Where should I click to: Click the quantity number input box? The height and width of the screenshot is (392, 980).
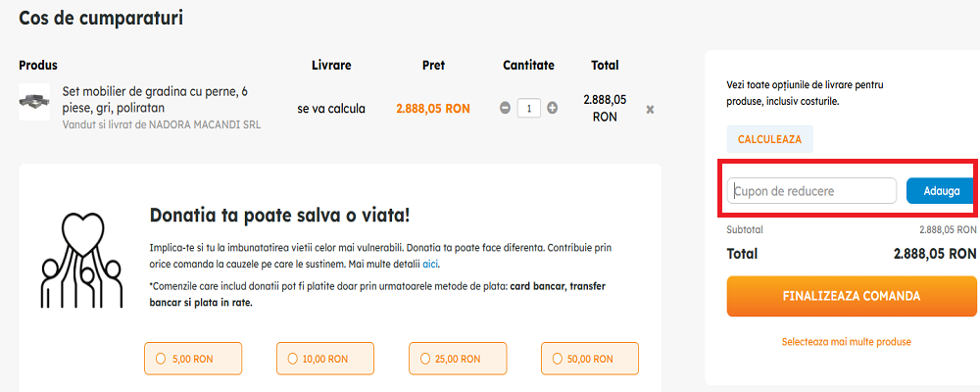pyautogui.click(x=529, y=108)
